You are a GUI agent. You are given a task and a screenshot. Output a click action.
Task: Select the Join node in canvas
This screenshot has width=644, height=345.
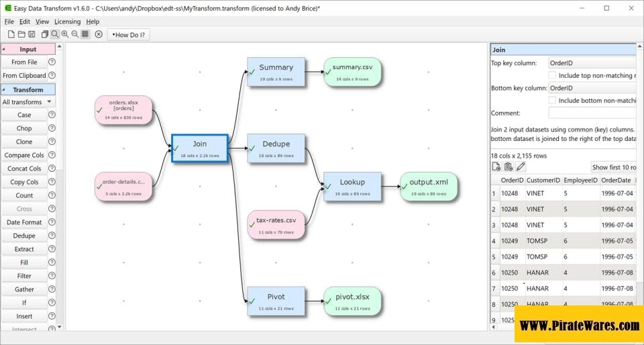200,148
